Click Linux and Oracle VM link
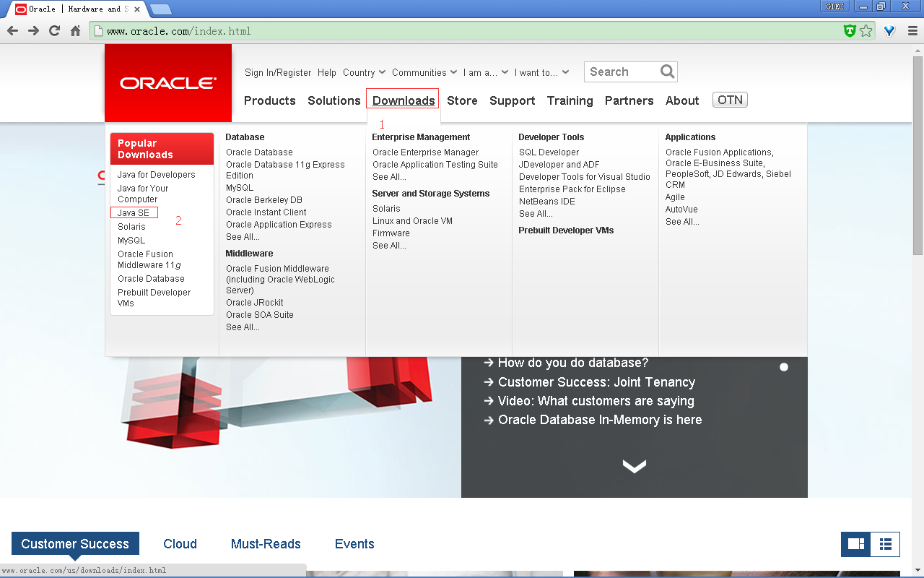 point(412,221)
